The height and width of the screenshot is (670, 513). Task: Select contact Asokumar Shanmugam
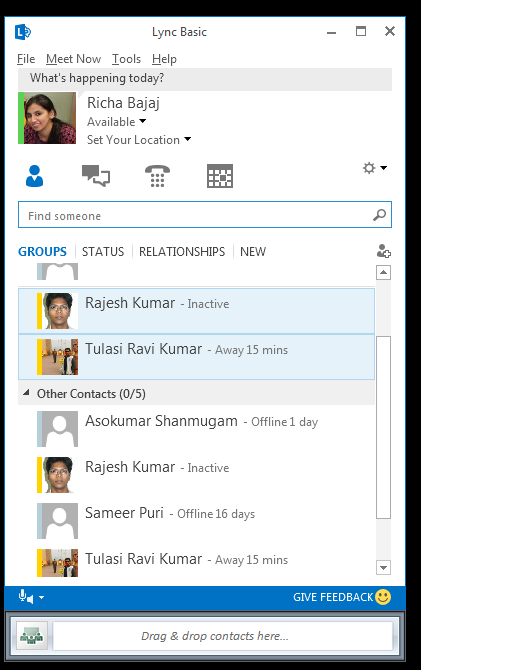[196, 429]
